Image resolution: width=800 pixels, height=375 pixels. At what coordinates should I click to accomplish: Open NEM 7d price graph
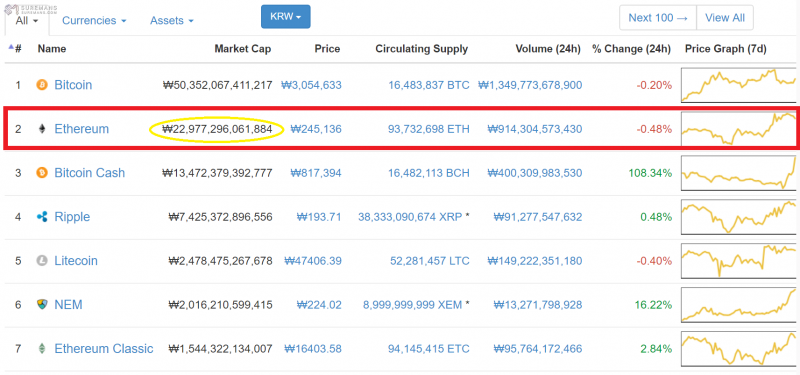[739, 305]
